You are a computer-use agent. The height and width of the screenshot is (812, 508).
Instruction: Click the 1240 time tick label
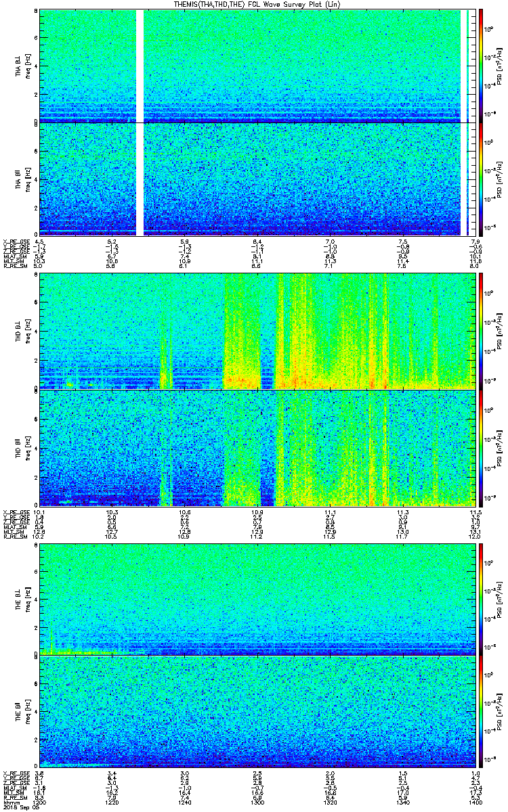point(184,801)
